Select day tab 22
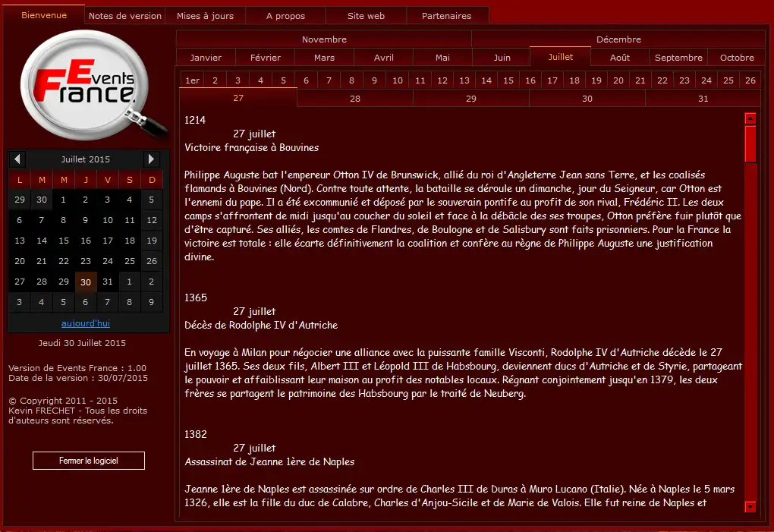Screen dimensions: 774x532 662,80
